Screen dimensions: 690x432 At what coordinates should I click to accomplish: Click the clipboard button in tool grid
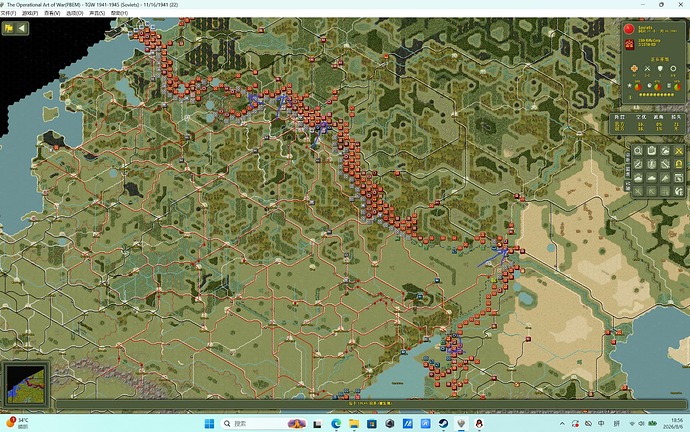[x=652, y=151]
